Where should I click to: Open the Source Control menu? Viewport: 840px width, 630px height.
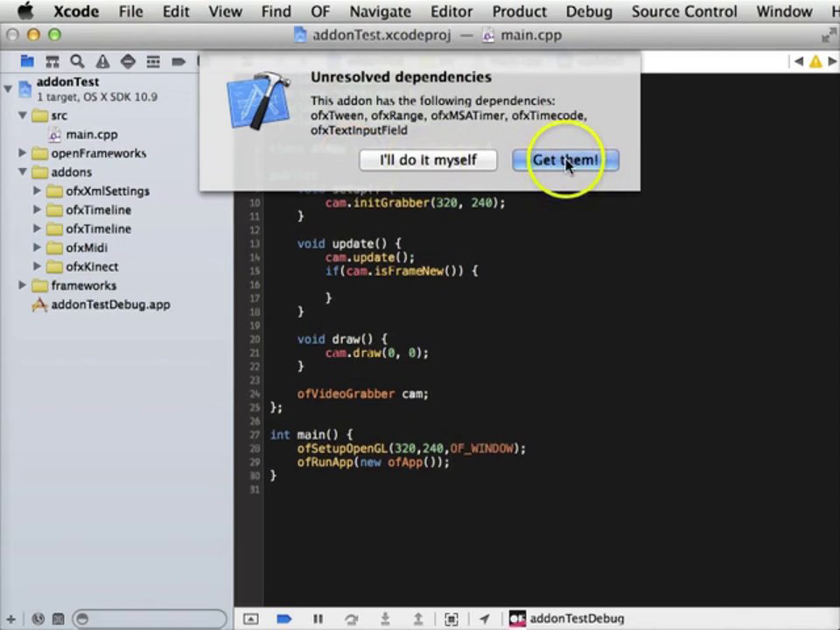(x=684, y=12)
